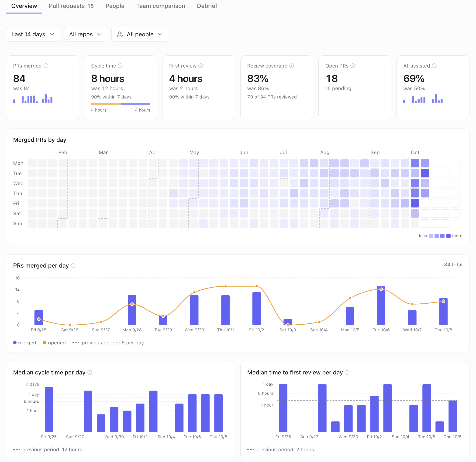Select the Debrief tab
Viewport: 476px width, 462px height.
[x=207, y=6]
